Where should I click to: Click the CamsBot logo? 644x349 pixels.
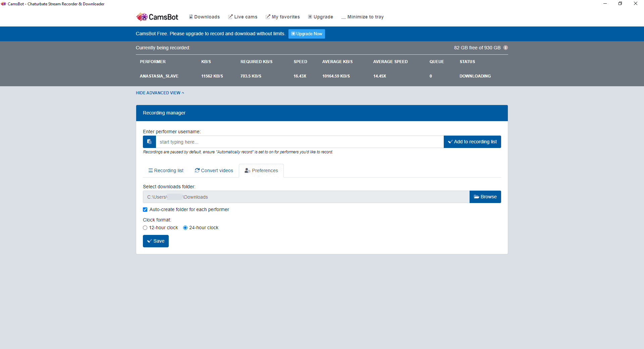157,17
